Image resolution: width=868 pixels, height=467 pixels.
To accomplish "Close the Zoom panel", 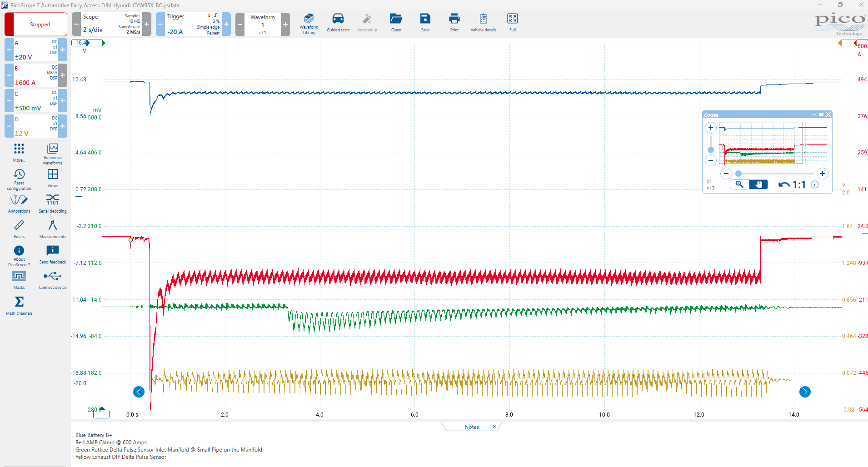I will pyautogui.click(x=828, y=114).
